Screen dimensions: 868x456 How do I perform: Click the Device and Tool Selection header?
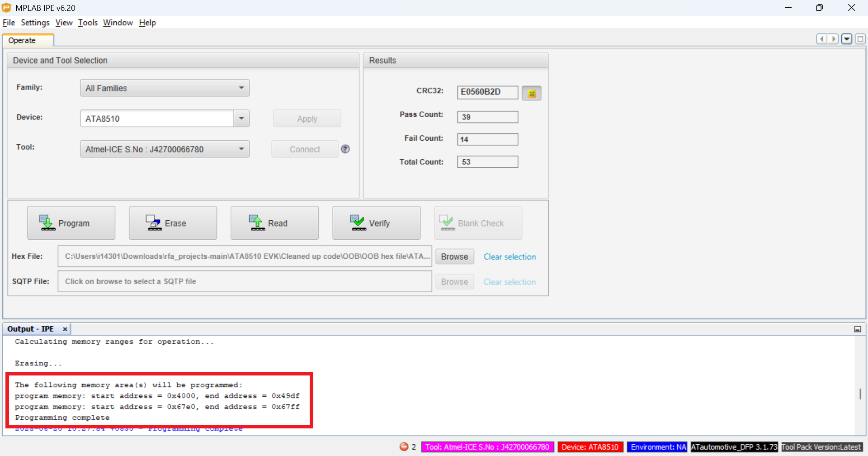click(x=183, y=61)
